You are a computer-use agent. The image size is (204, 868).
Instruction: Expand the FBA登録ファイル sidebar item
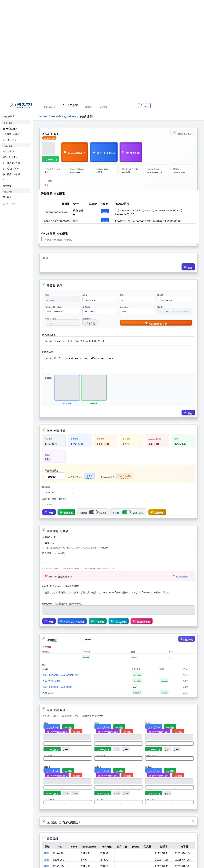point(13,163)
